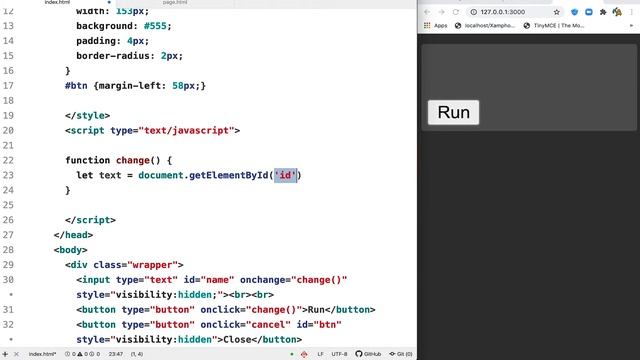Click the "text/javascript" value on line 20

(186, 130)
